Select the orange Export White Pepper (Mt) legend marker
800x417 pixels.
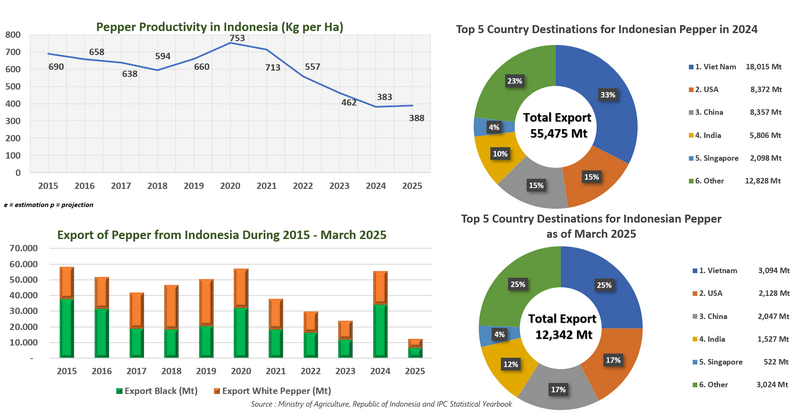[213, 390]
